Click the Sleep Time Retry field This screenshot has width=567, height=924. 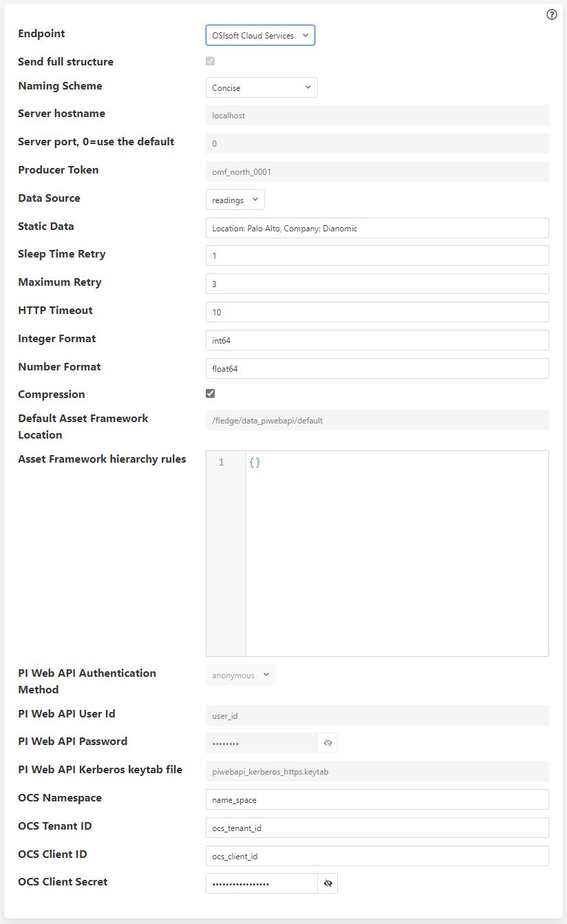point(377,255)
